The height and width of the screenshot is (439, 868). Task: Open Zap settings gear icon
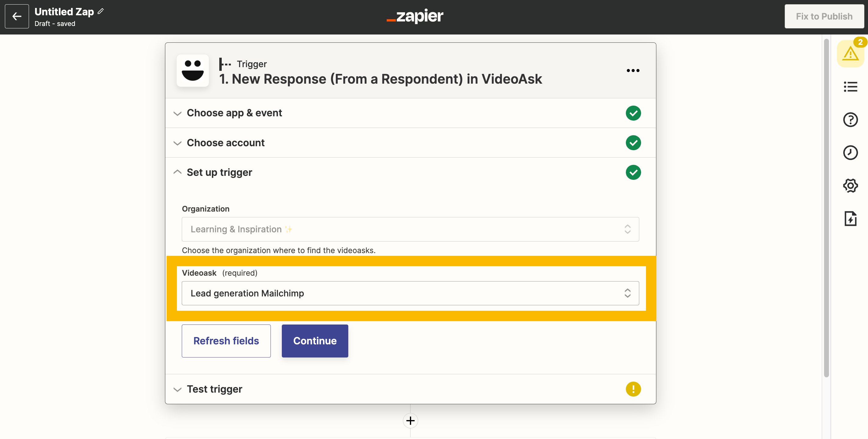(851, 185)
